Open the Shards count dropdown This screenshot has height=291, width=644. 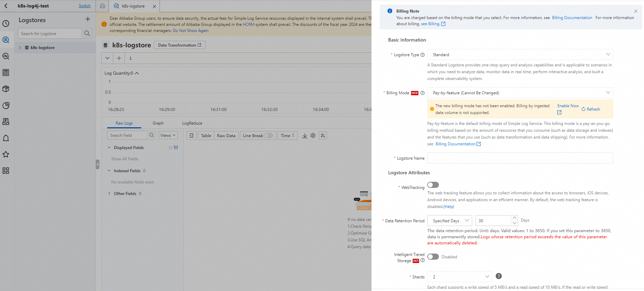tap(460, 277)
